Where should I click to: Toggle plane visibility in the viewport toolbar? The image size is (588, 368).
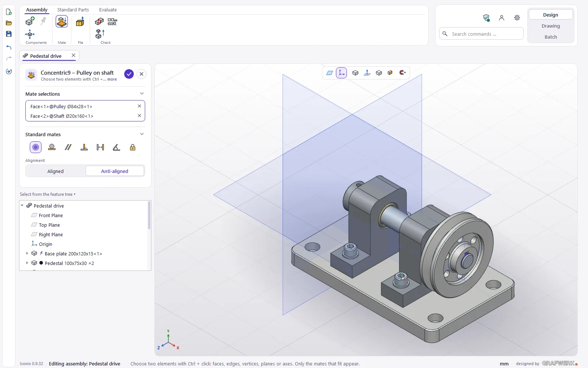click(x=330, y=73)
